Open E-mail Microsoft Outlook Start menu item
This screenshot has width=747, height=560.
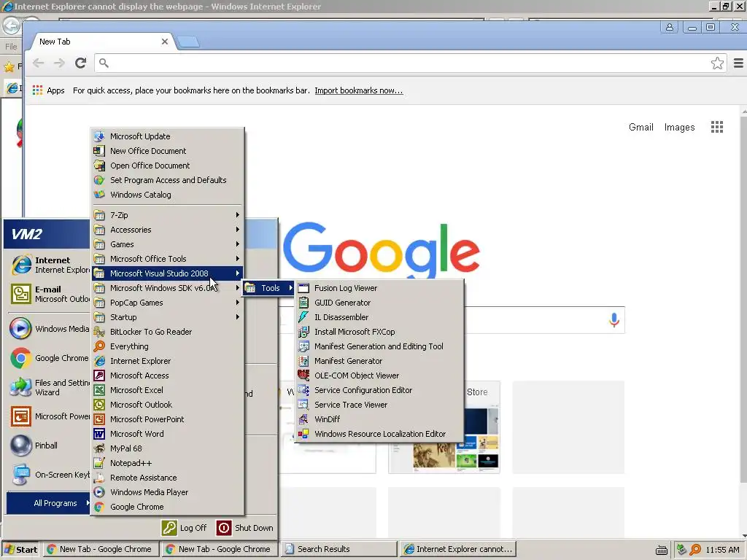pyautogui.click(x=49, y=295)
